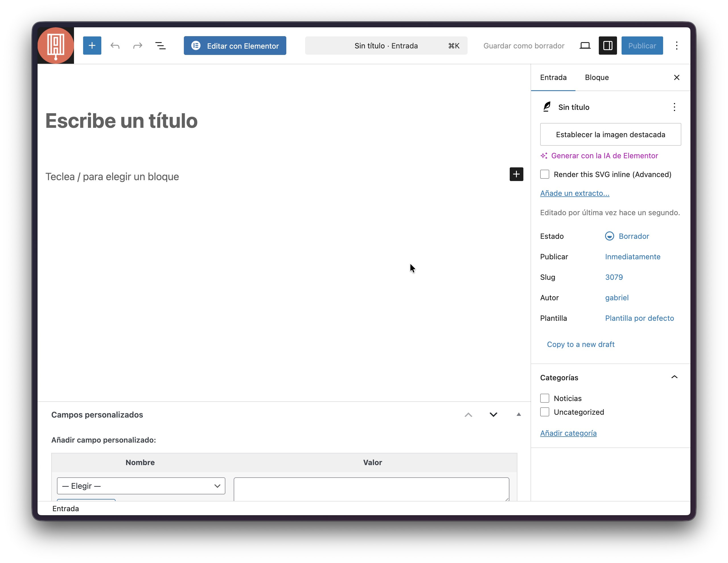728x563 pixels.
Task: Open the document overview list icon
Action: [160, 46]
